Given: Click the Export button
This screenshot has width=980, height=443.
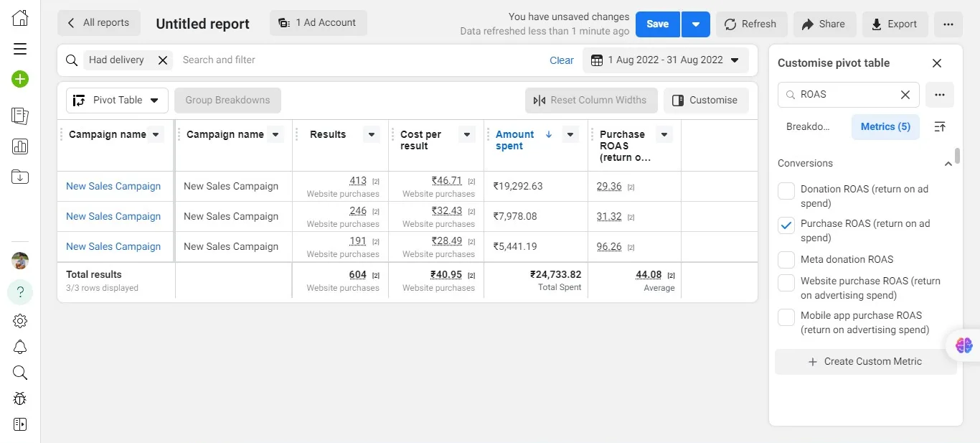Looking at the screenshot, I should 894,24.
